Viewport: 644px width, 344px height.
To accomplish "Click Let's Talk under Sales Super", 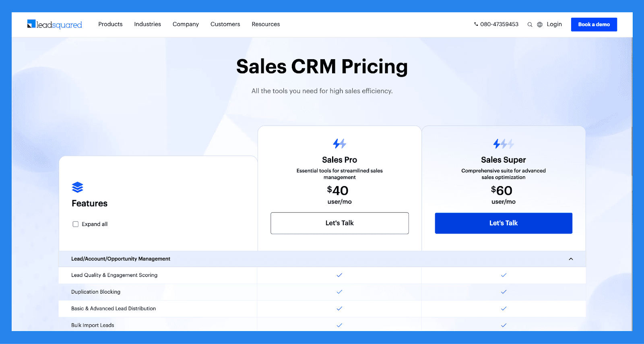I will [x=504, y=223].
